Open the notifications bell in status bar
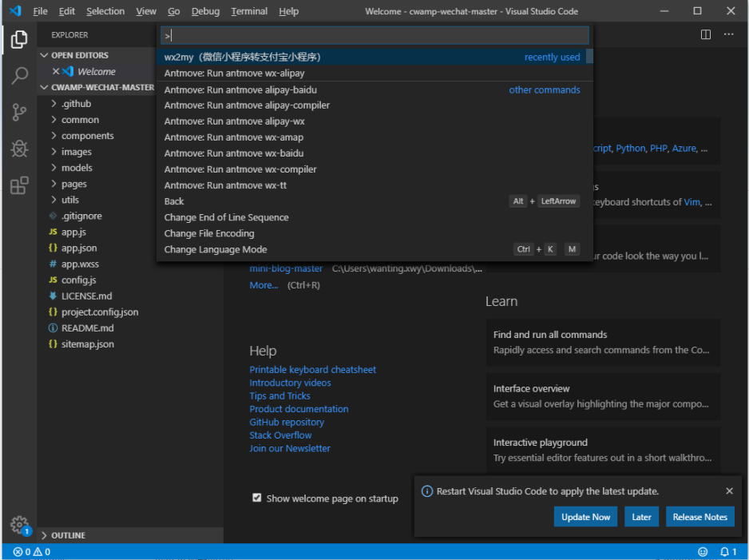This screenshot has height=560, width=749. pos(728,552)
